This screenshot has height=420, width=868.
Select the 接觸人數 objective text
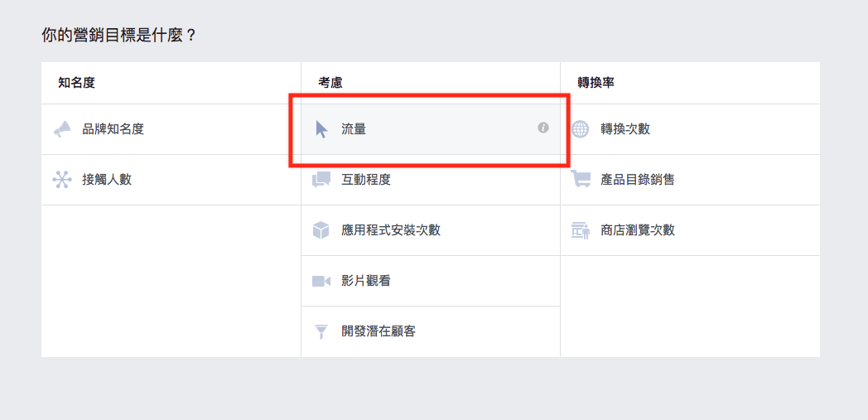point(107,179)
